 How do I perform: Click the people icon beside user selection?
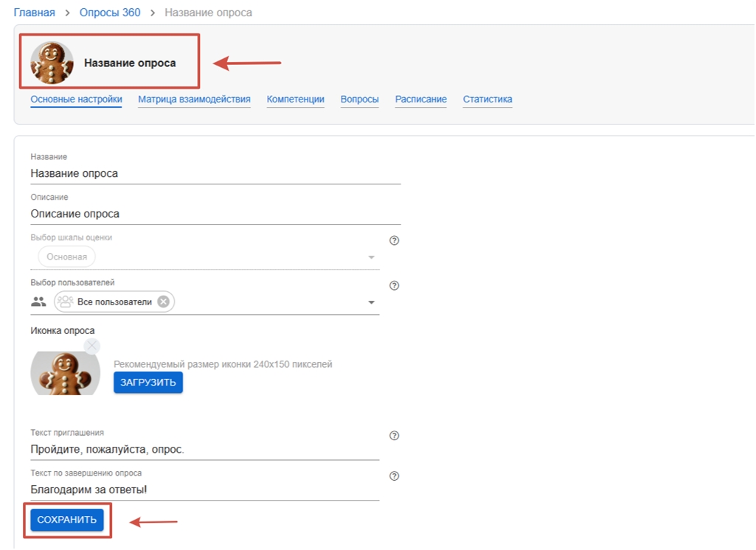[x=38, y=302]
